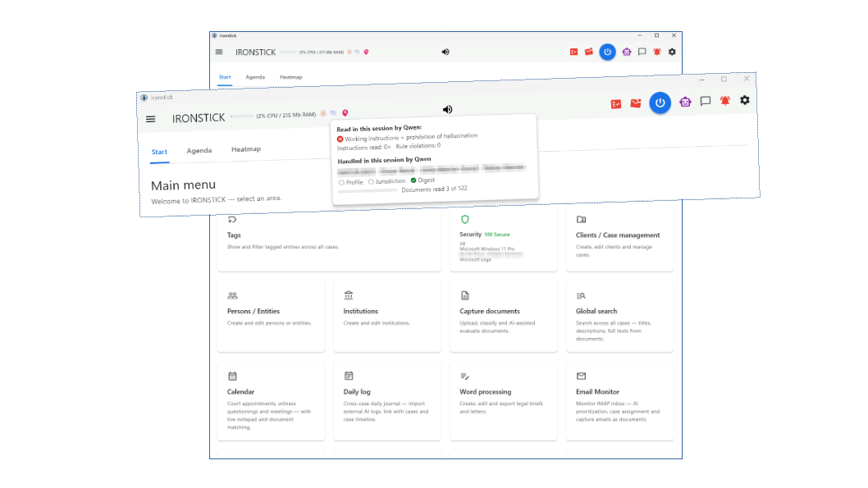Open purple robot icon in back window
The height and width of the screenshot is (488, 868).
click(627, 52)
